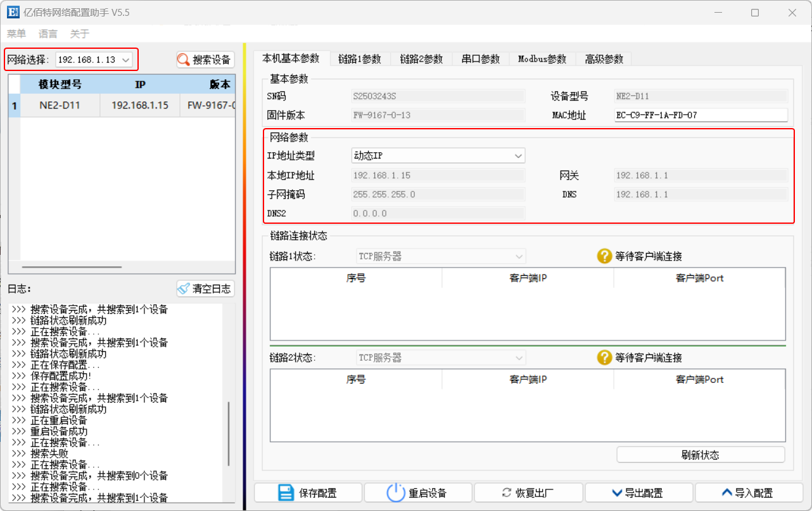The width and height of the screenshot is (812, 511).
Task: Click the 搜索设备 search device button
Action: point(205,60)
